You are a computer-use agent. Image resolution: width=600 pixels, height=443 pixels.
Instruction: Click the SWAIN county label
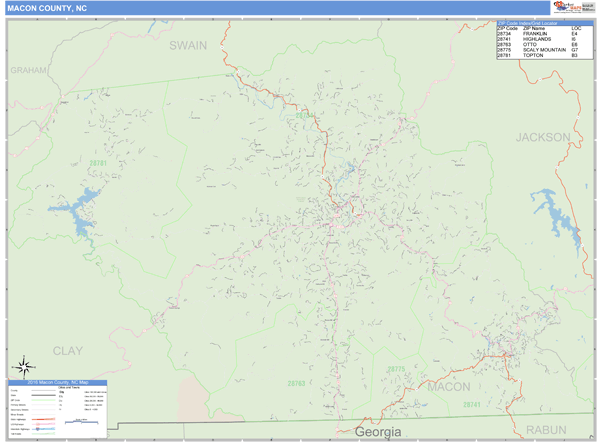[188, 46]
